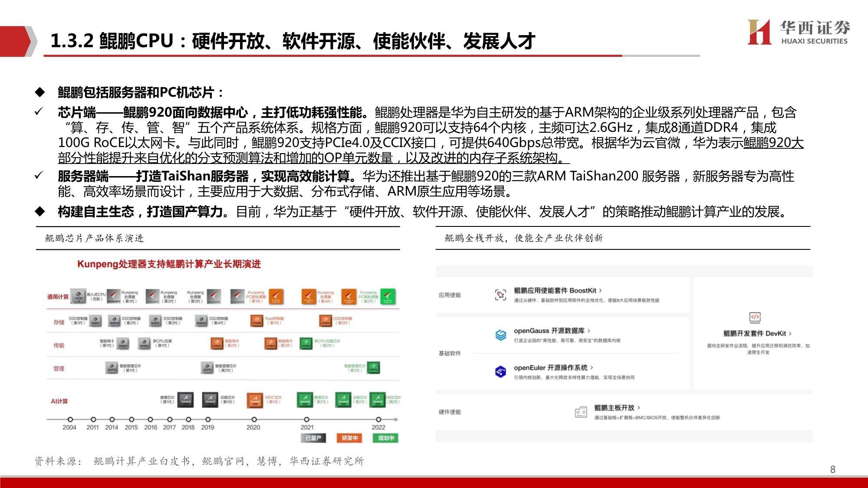The height and width of the screenshot is (488, 868).
Task: Expand the chevron after DevKit
Action: point(790,334)
